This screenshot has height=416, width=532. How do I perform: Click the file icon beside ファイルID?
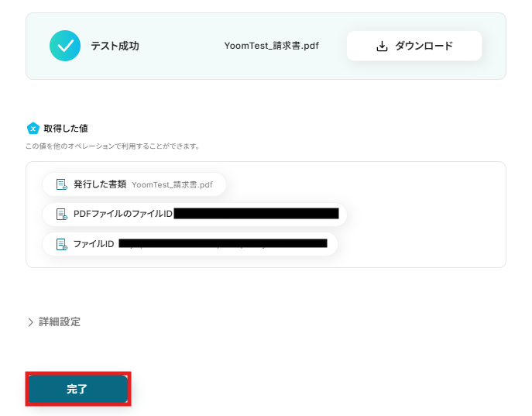(x=61, y=244)
